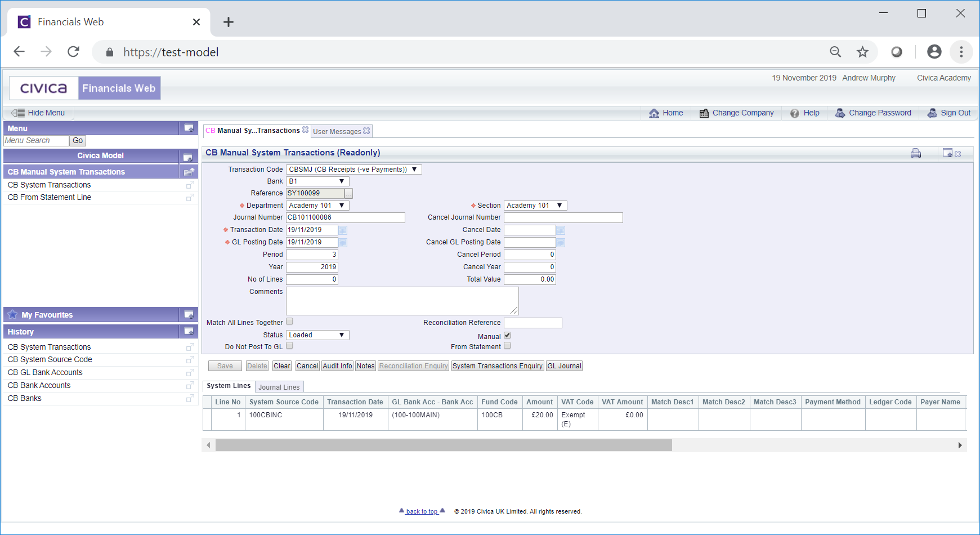Open the GL Posting Date calendar icon

[x=343, y=243]
